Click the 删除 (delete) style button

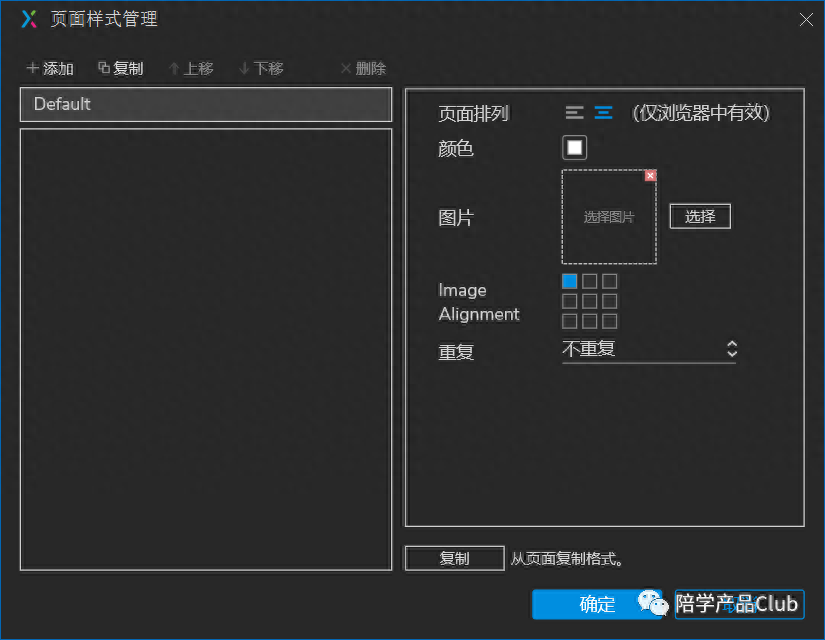click(x=363, y=68)
